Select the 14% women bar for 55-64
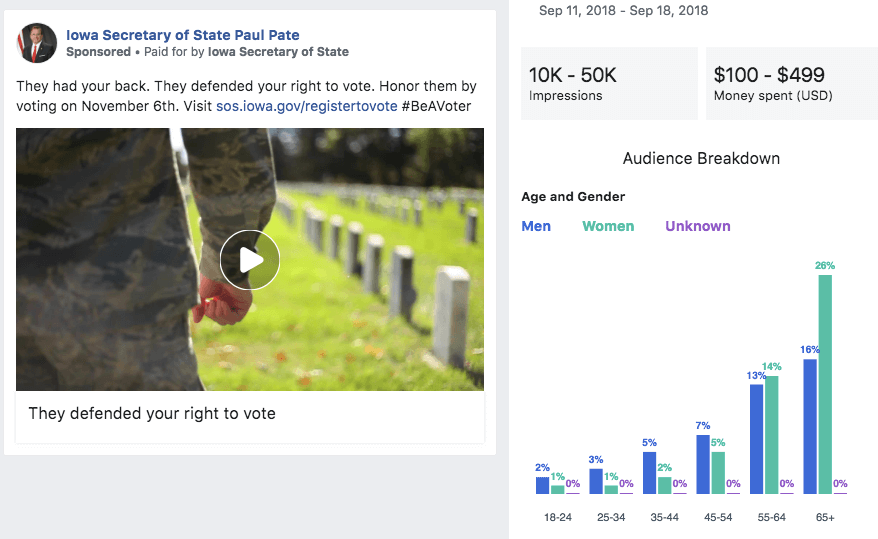 point(771,434)
